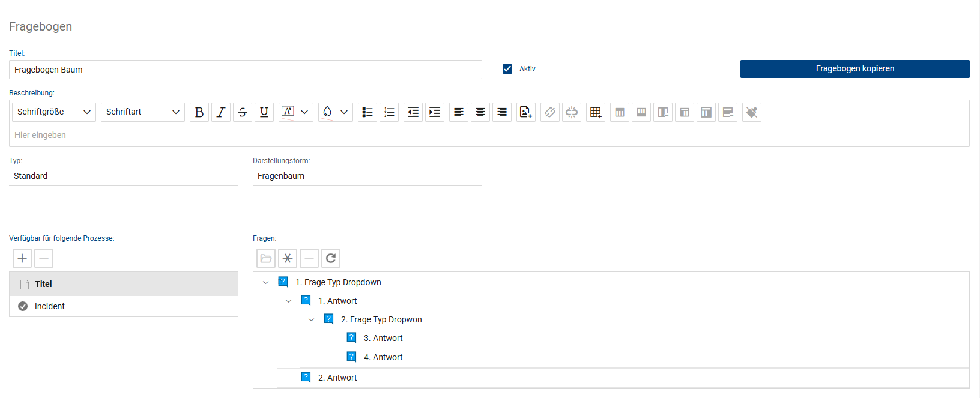The width and height of the screenshot is (980, 398).
Task: Open the Darstellungsform field showing Fragenbaum
Action: point(367,176)
